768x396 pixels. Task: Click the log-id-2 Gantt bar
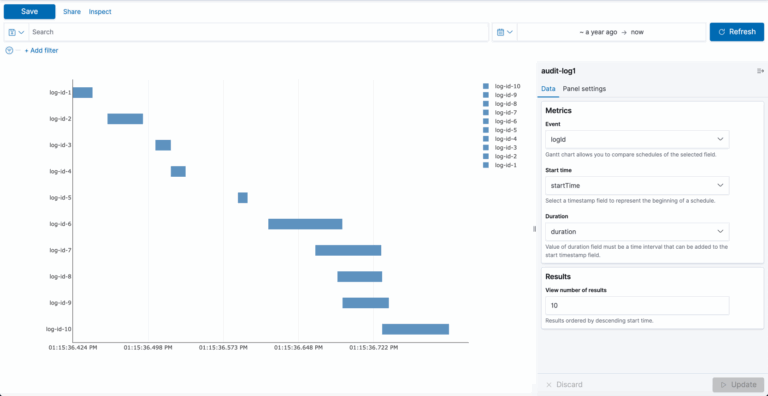pos(125,119)
